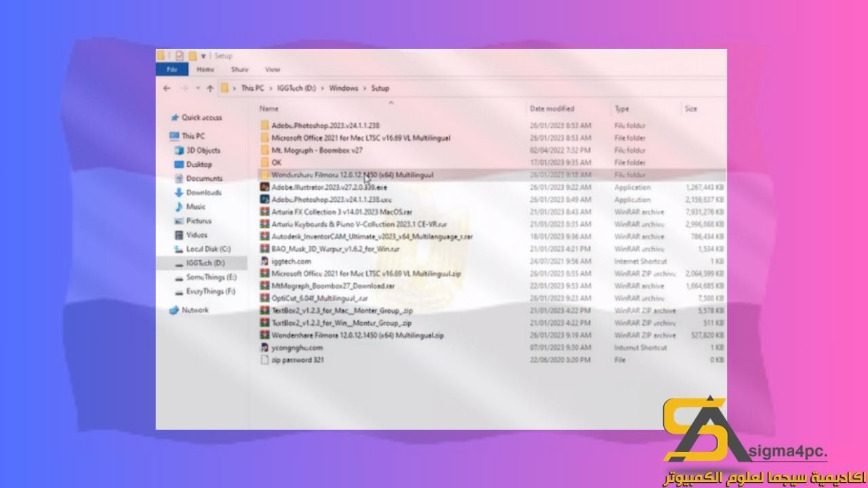Click the Properties icon in title bar

pyautogui.click(x=180, y=56)
